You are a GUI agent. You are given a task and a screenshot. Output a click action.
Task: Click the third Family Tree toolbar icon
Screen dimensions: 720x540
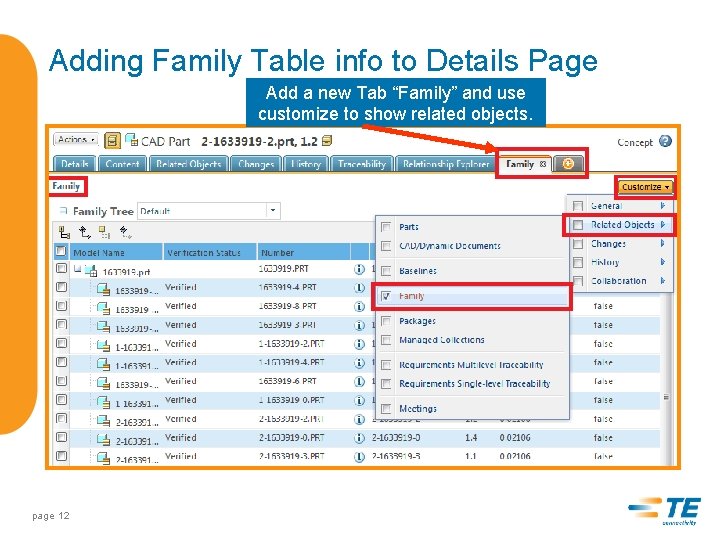pos(105,232)
